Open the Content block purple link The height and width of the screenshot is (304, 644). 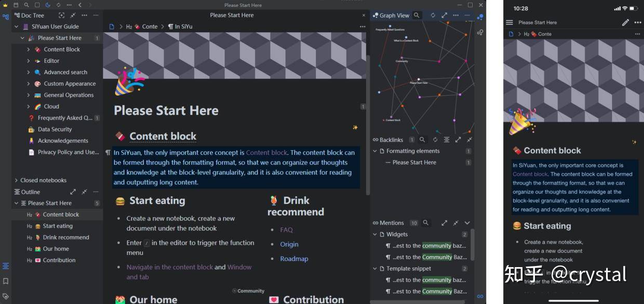[x=266, y=153]
